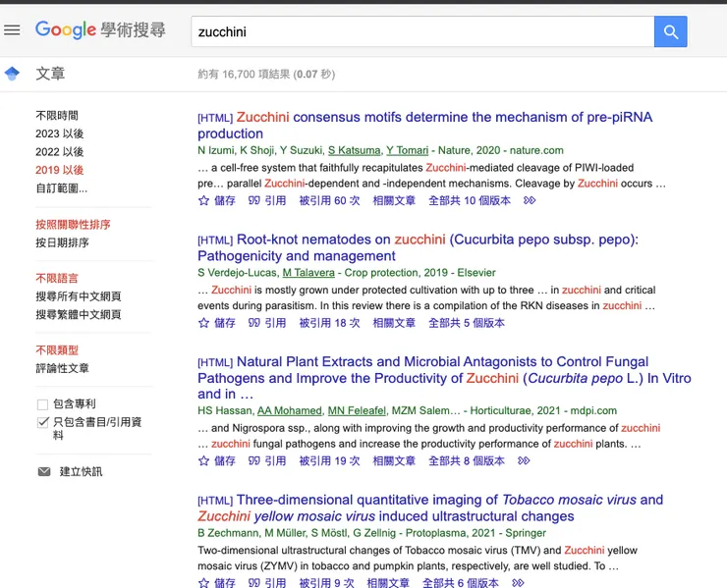This screenshot has width=727, height=588.
Task: Expand more options arrows for Natural Plant Extracts result
Action: 524,461
